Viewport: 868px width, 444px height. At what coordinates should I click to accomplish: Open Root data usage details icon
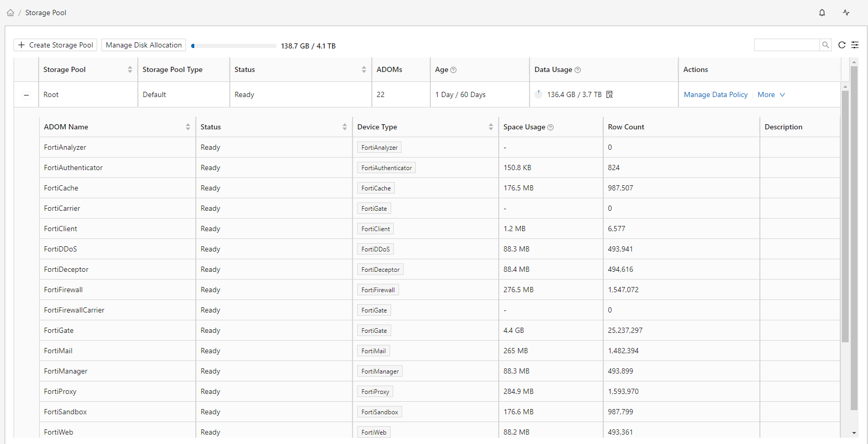click(x=609, y=94)
